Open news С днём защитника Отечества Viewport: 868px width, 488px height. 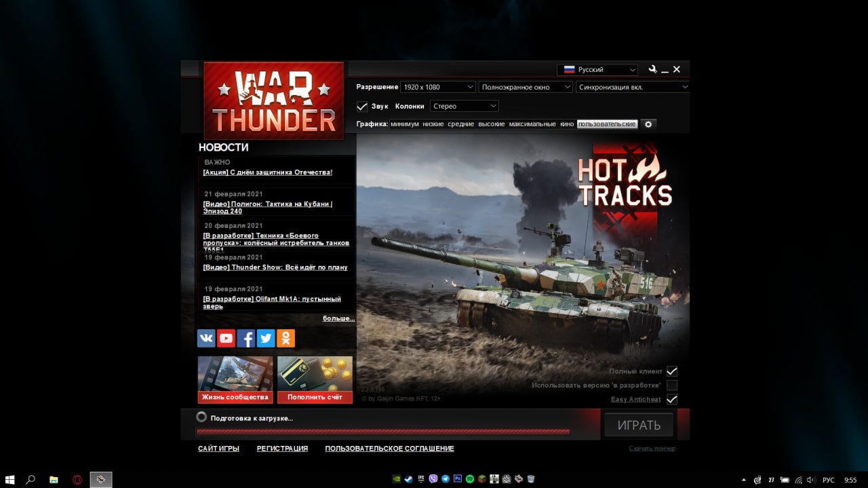pyautogui.click(x=268, y=172)
